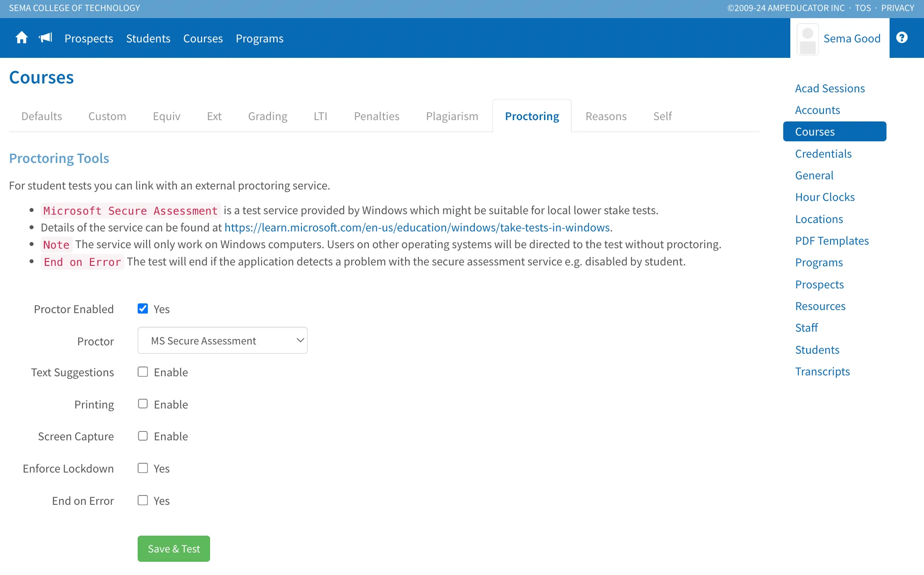Switch to the Self tab

(x=663, y=116)
